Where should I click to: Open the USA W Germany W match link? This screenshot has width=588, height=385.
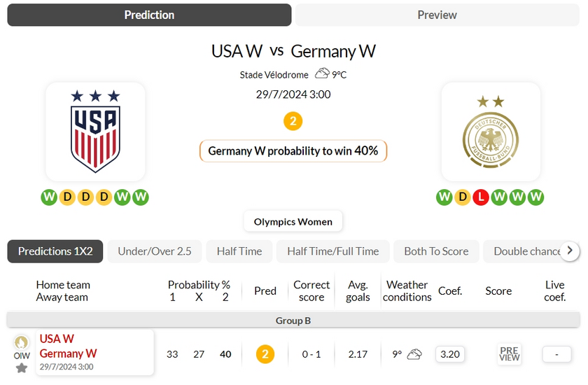tap(68, 346)
